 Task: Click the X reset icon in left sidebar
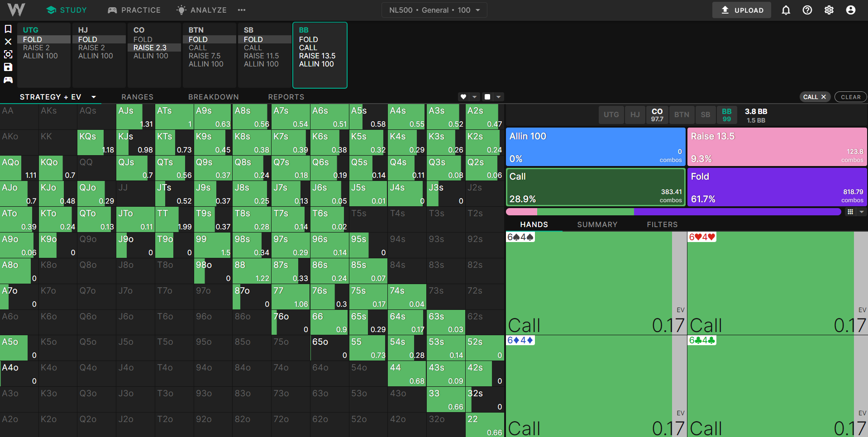8,42
